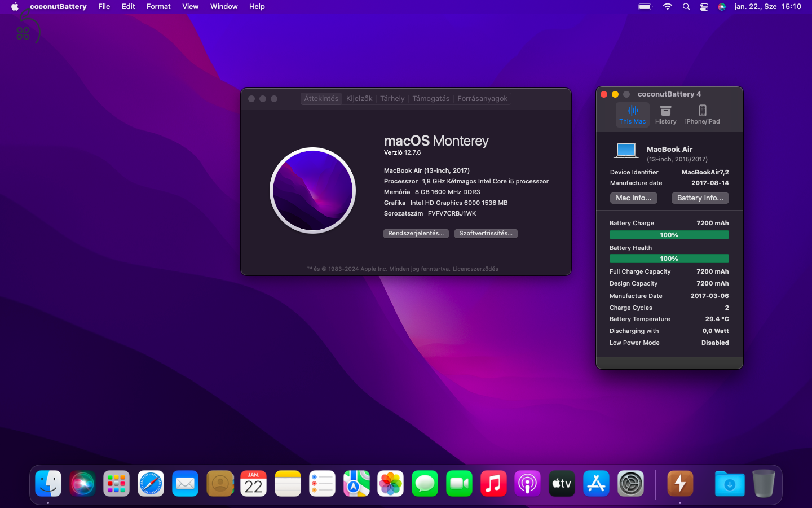Open the App Store in the Dock
This screenshot has width=812, height=508.
point(596,484)
